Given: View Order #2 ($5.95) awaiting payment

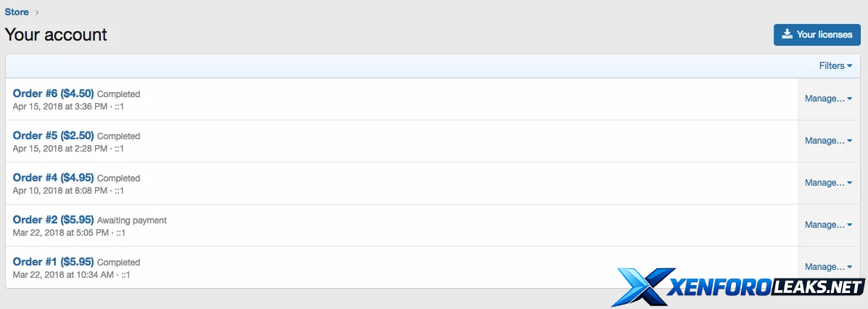Looking at the screenshot, I should point(54,220).
